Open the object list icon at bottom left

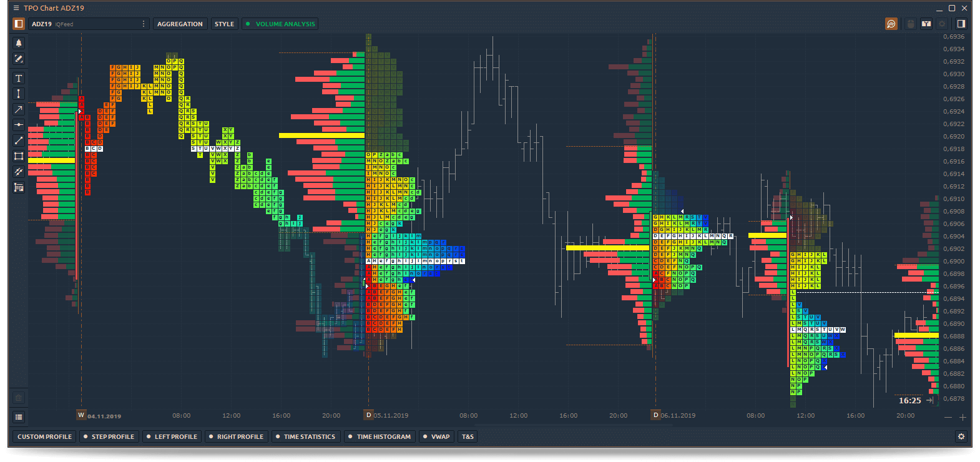[x=19, y=417]
